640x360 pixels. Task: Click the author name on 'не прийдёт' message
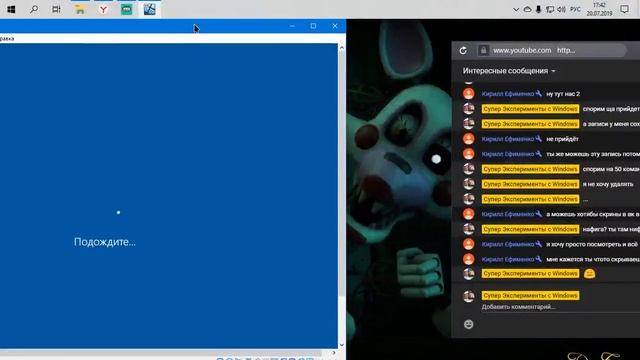[508, 139]
